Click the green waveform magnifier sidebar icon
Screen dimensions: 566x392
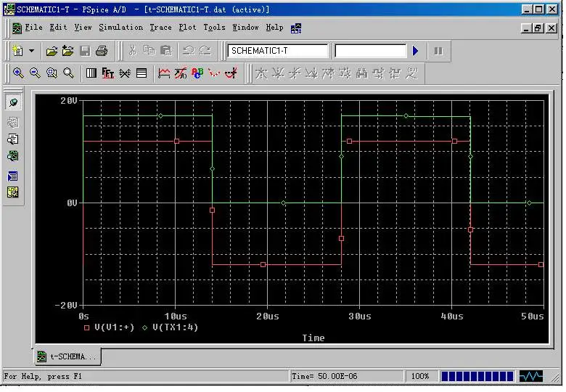13,156
